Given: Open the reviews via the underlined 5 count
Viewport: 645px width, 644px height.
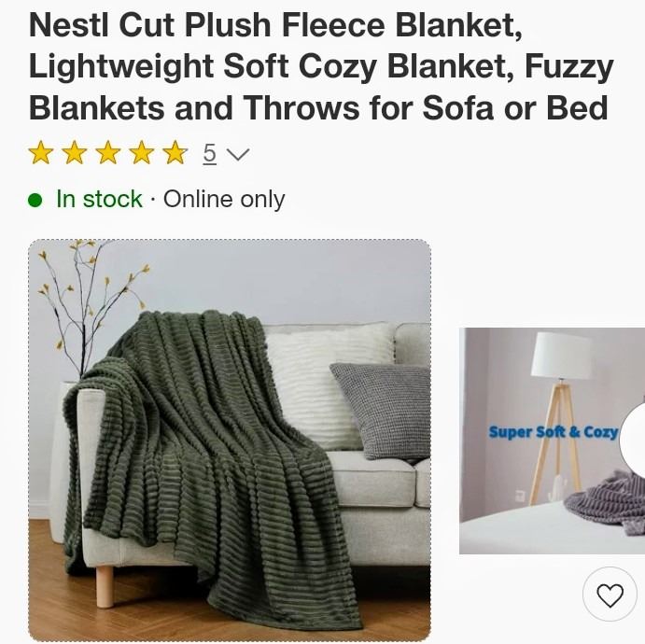Looking at the screenshot, I should 209,153.
